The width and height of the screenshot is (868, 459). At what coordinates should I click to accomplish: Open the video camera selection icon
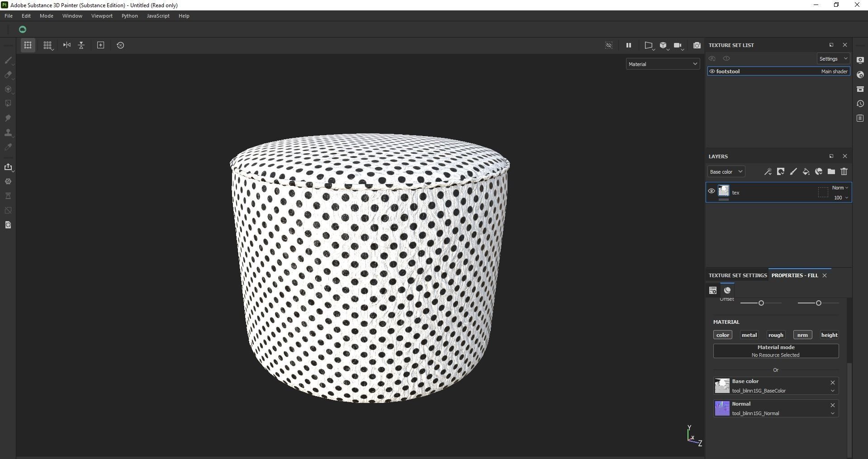click(x=678, y=45)
